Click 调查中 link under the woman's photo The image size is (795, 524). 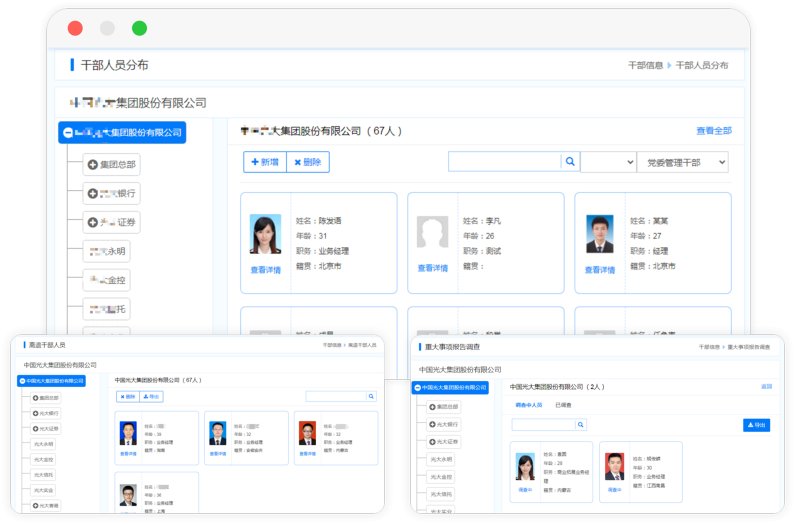(x=525, y=490)
